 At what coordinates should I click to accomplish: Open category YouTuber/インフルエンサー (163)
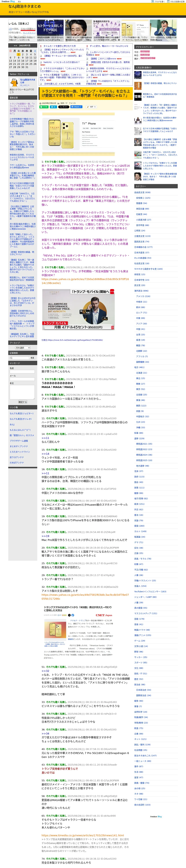[150, 591]
